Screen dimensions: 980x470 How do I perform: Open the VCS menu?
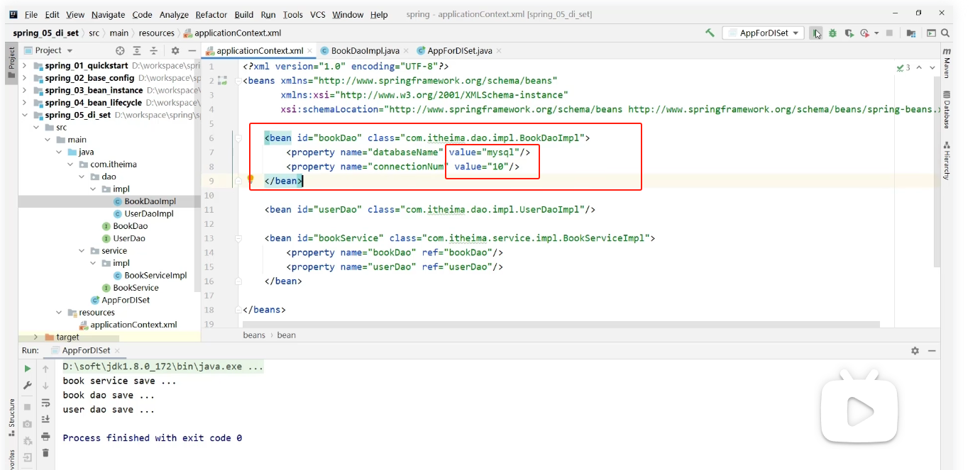point(317,14)
